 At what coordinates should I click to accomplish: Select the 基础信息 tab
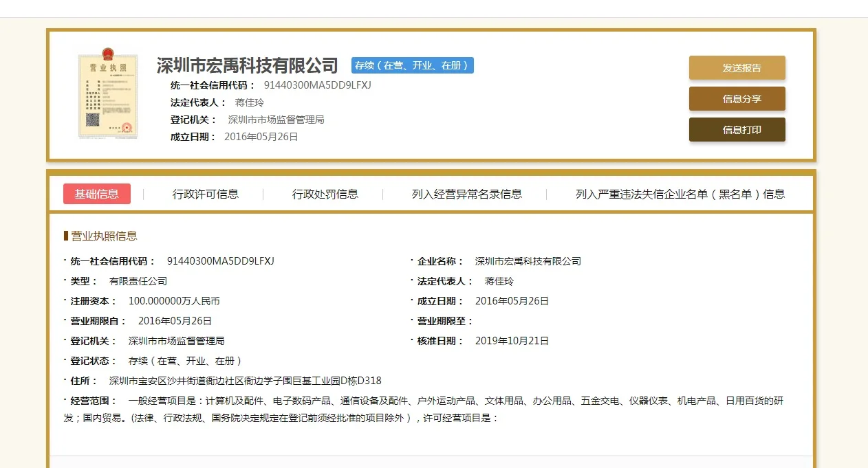point(97,194)
